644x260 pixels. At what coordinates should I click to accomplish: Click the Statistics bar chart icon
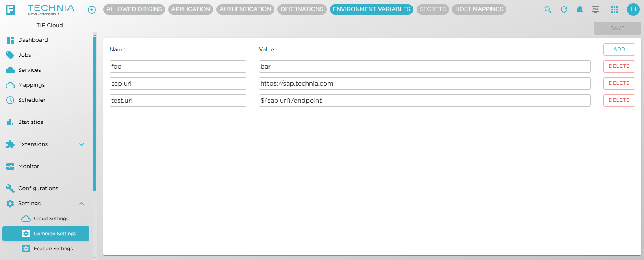tap(10, 122)
